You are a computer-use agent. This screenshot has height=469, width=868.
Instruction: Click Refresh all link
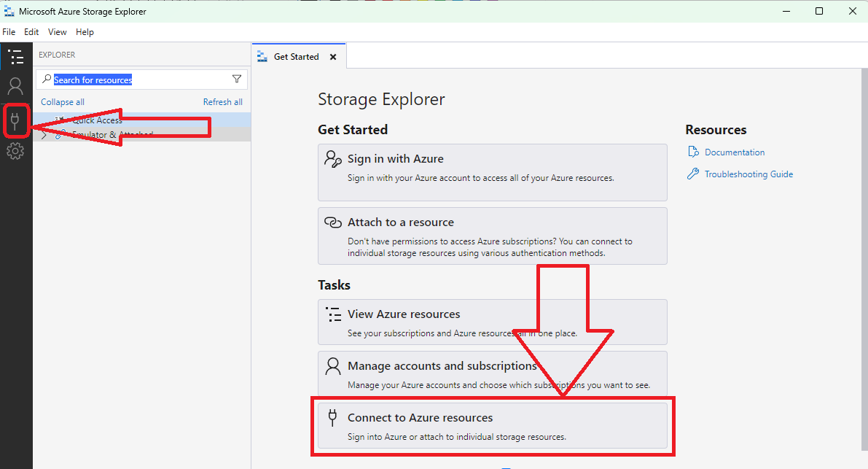click(222, 102)
